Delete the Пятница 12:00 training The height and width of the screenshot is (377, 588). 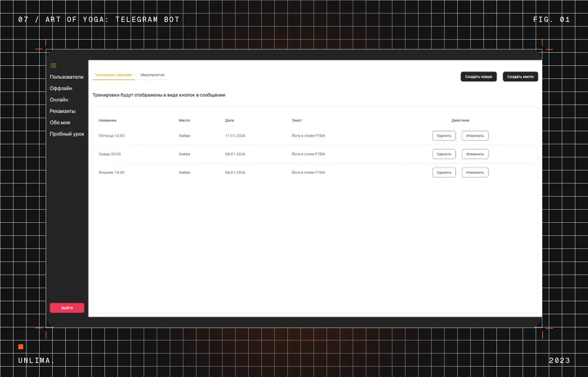pos(444,136)
